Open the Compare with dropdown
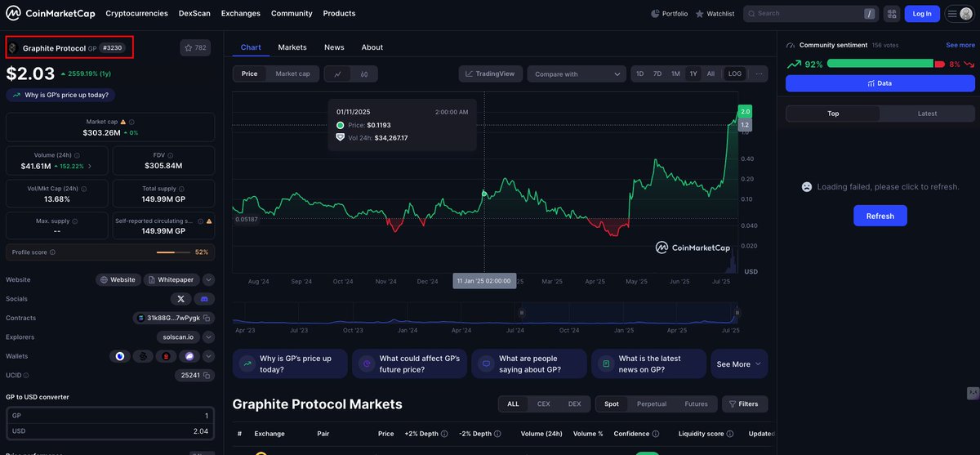This screenshot has height=455, width=980. pos(577,74)
